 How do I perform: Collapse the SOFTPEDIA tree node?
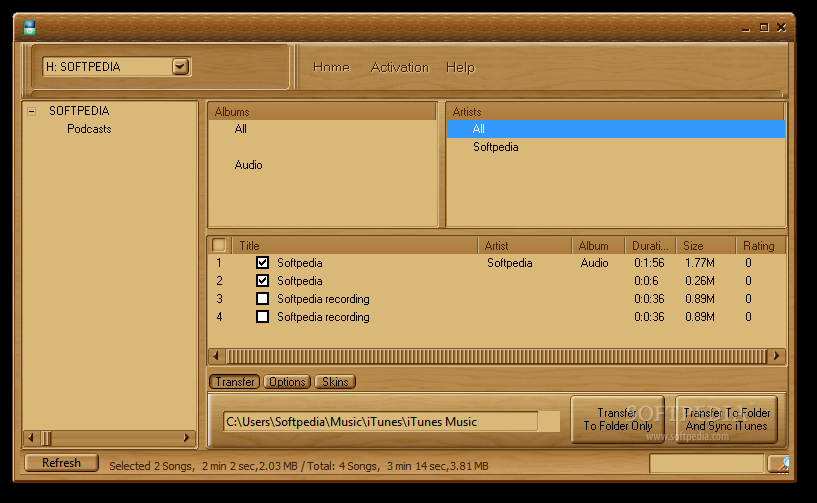32,112
